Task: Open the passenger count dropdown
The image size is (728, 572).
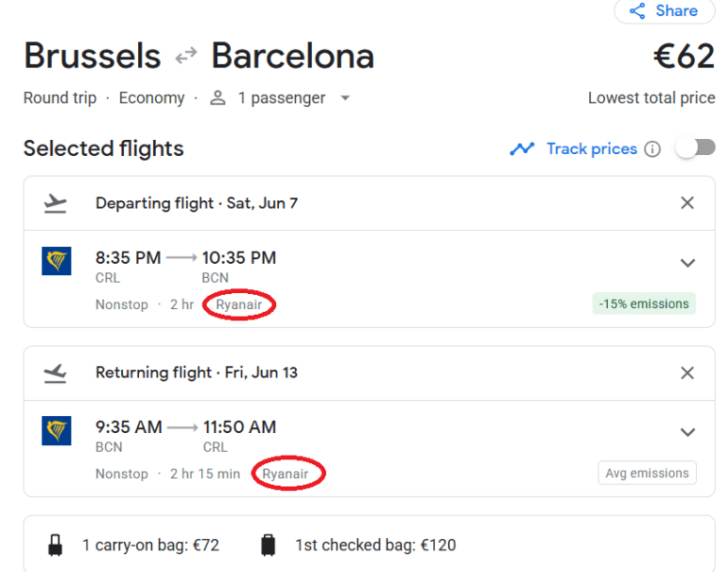Action: (x=345, y=98)
